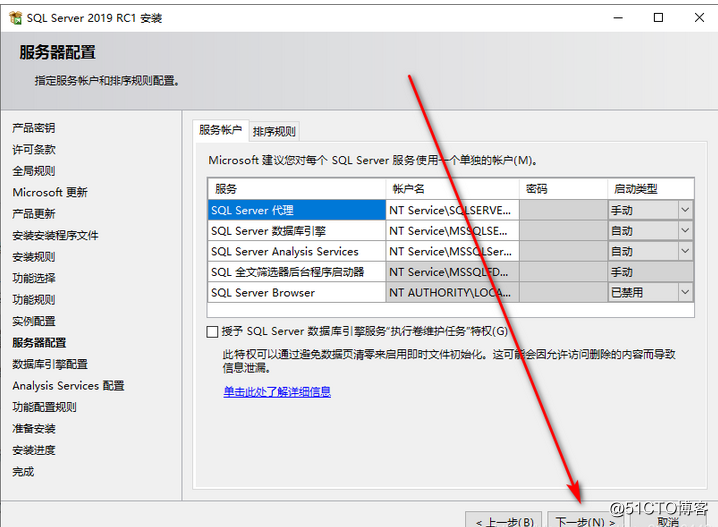Switch to the 排序规则 tab
Screen dimensions: 718x527
(274, 131)
